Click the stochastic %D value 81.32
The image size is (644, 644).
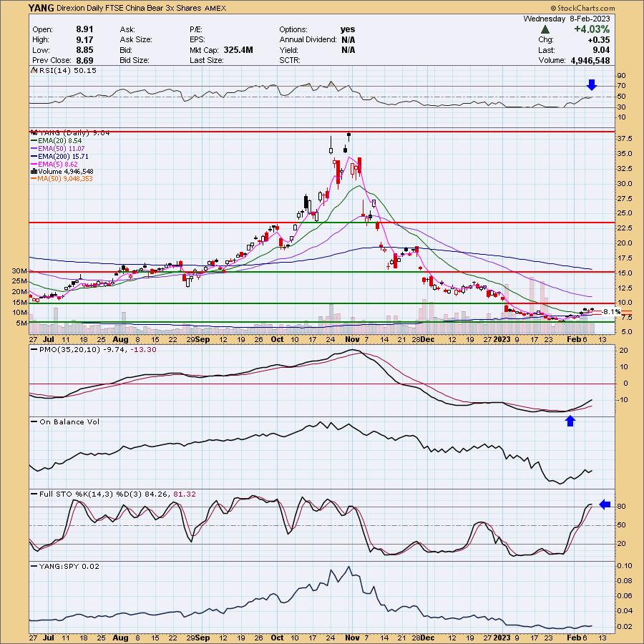click(x=185, y=494)
